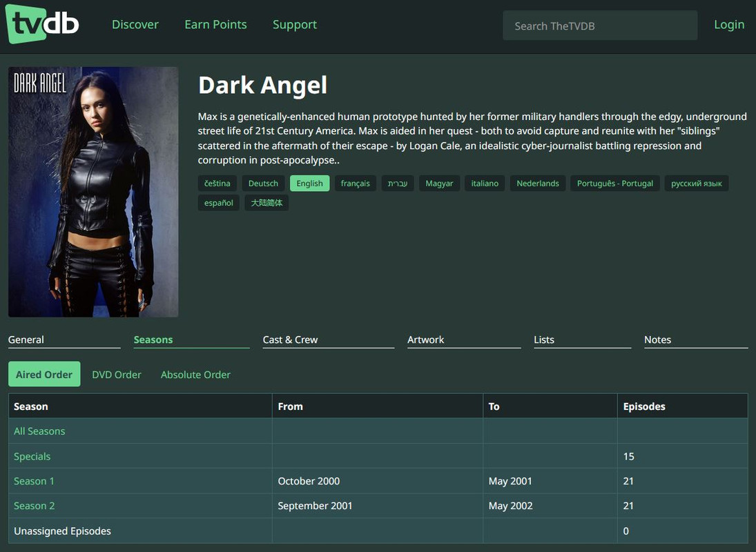Open the General tab

coord(64,339)
